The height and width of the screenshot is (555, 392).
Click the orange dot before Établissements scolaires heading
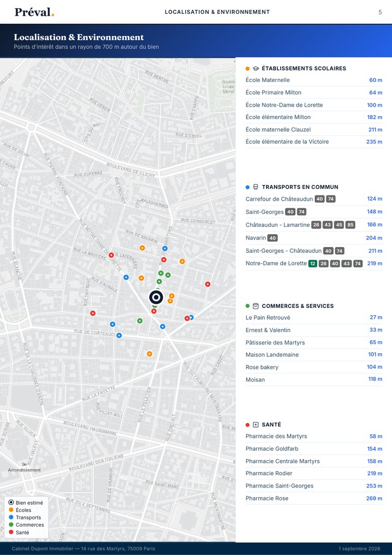coord(248,69)
